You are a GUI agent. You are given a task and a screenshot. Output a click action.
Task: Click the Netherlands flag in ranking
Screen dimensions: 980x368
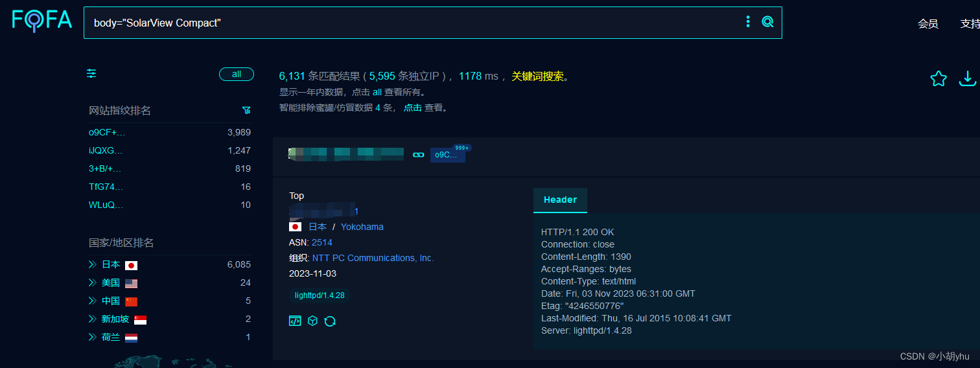click(x=131, y=338)
